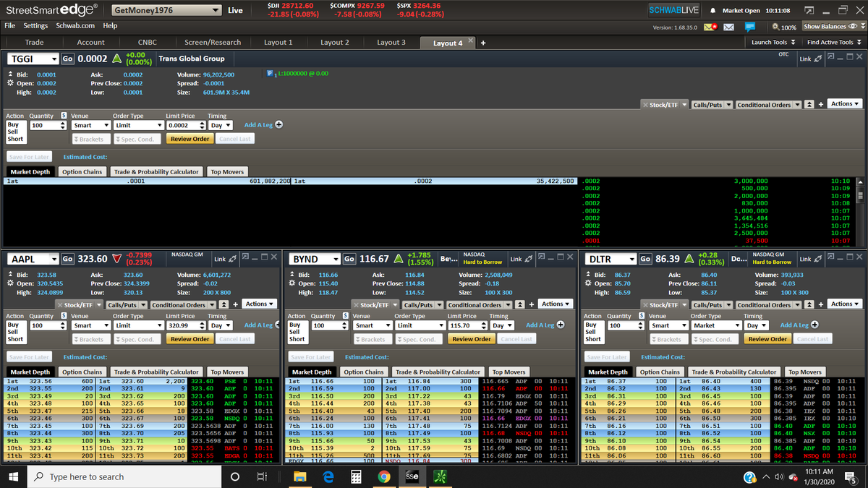Image resolution: width=868 pixels, height=488 pixels.
Task: Switch to the CNBC tab
Action: [147, 43]
